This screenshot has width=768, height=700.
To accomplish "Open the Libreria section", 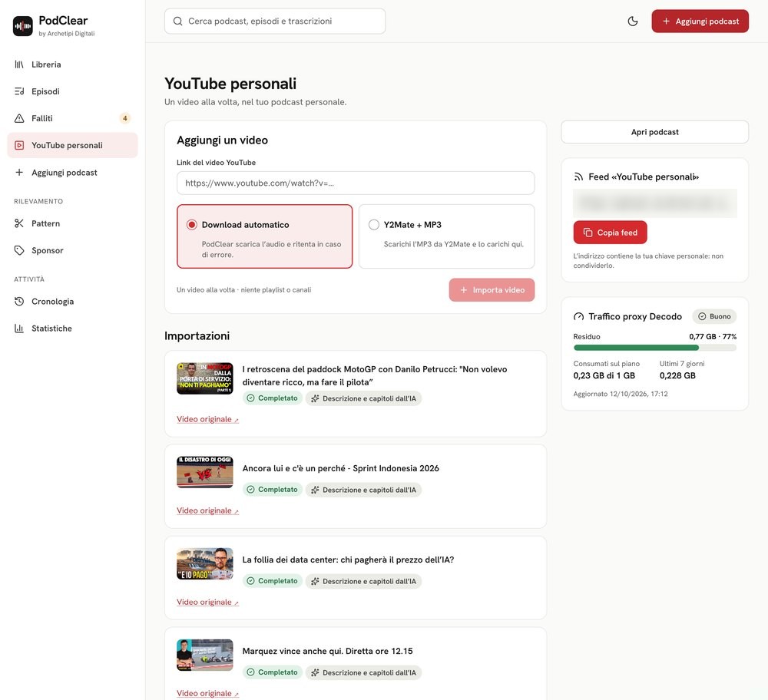I will 72,64.
